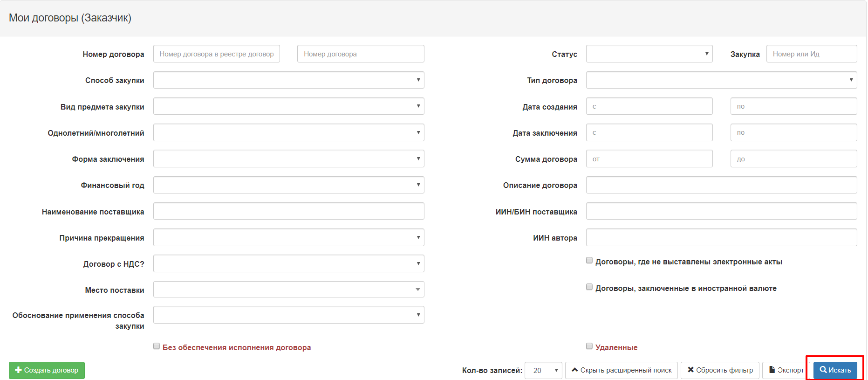This screenshot has width=868, height=380.
Task: Click the Экспорт button
Action: (x=786, y=370)
